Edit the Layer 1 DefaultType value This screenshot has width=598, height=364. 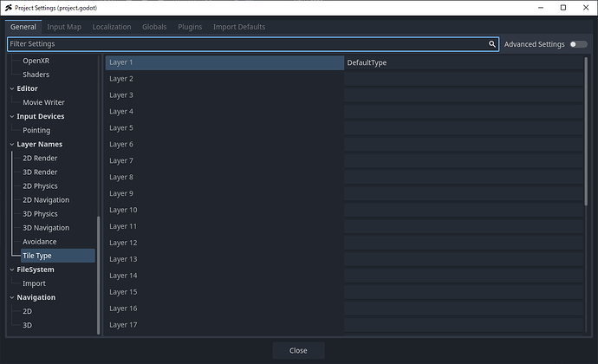(464, 62)
